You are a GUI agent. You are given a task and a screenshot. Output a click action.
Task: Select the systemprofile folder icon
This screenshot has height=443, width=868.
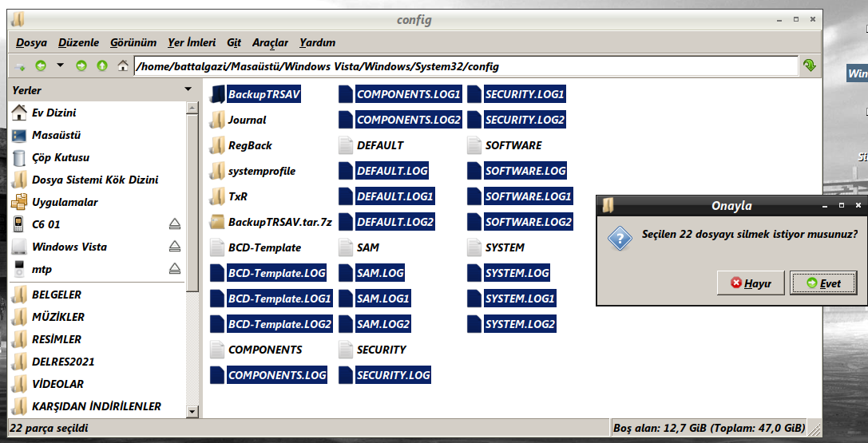coord(217,172)
